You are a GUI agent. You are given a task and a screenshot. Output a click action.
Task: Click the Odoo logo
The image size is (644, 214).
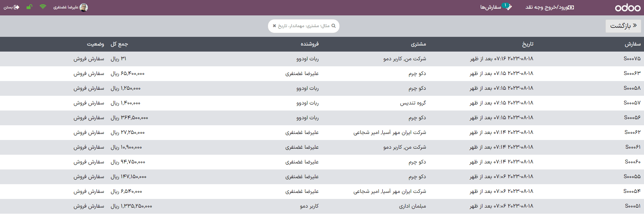[627, 8]
